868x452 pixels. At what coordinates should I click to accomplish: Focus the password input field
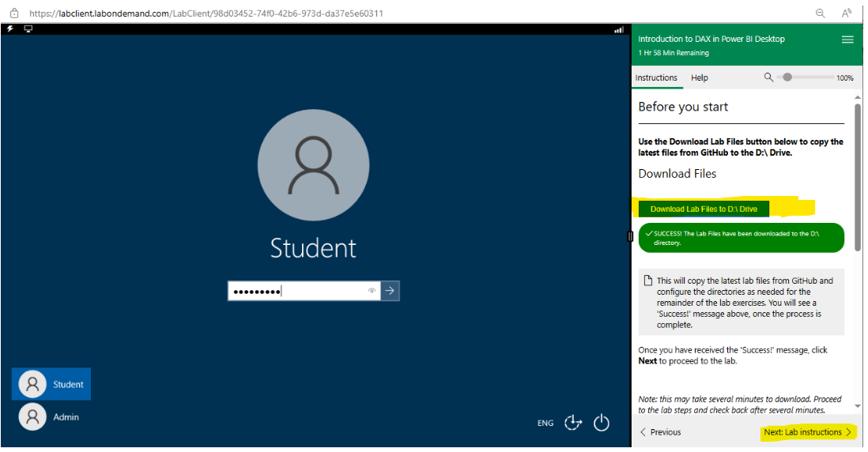point(304,291)
